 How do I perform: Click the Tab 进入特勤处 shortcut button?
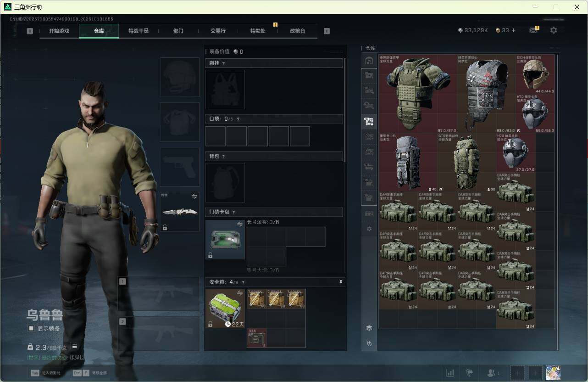pos(45,373)
